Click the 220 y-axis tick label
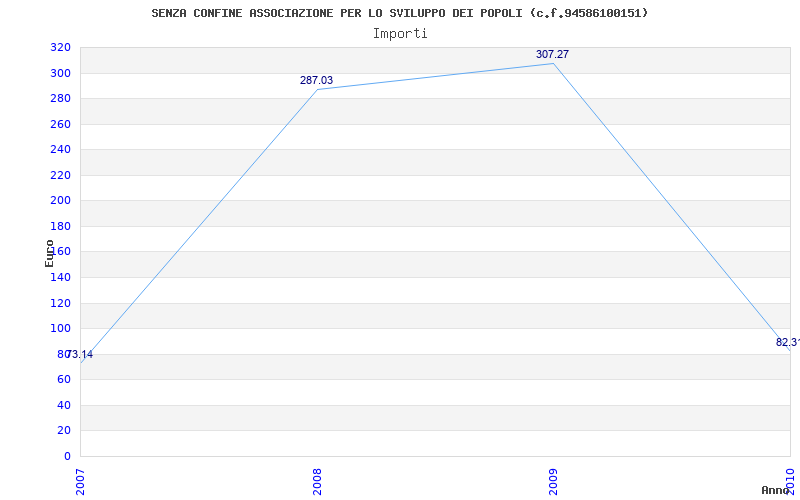Screen dimensions: 800x500 point(60,175)
